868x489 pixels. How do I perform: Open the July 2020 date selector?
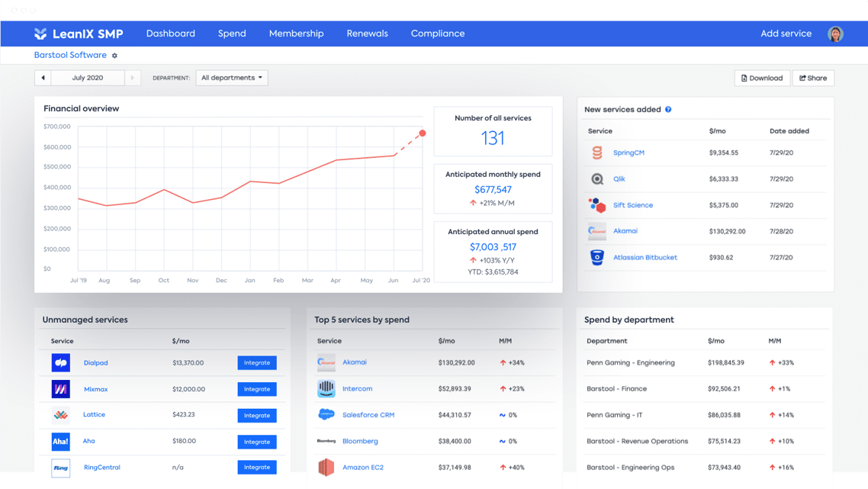(x=88, y=78)
